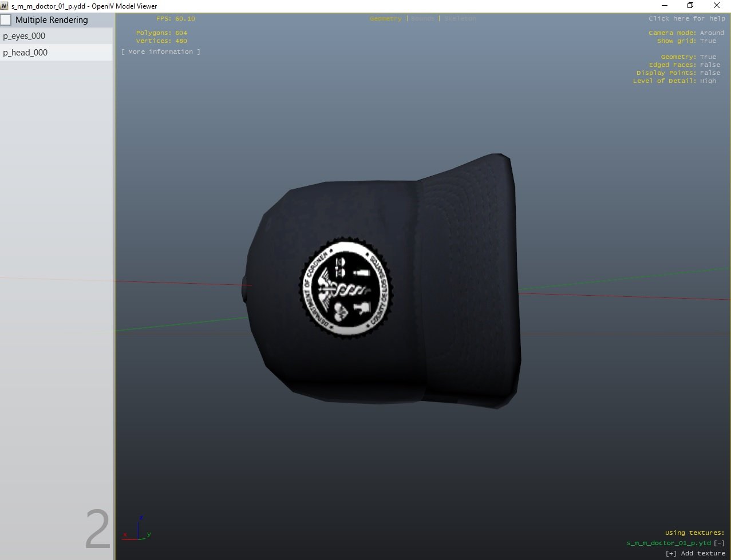Collapse the s_m_m_doctor_01_p.ytd texture minus button
The image size is (731, 560).
click(x=719, y=543)
